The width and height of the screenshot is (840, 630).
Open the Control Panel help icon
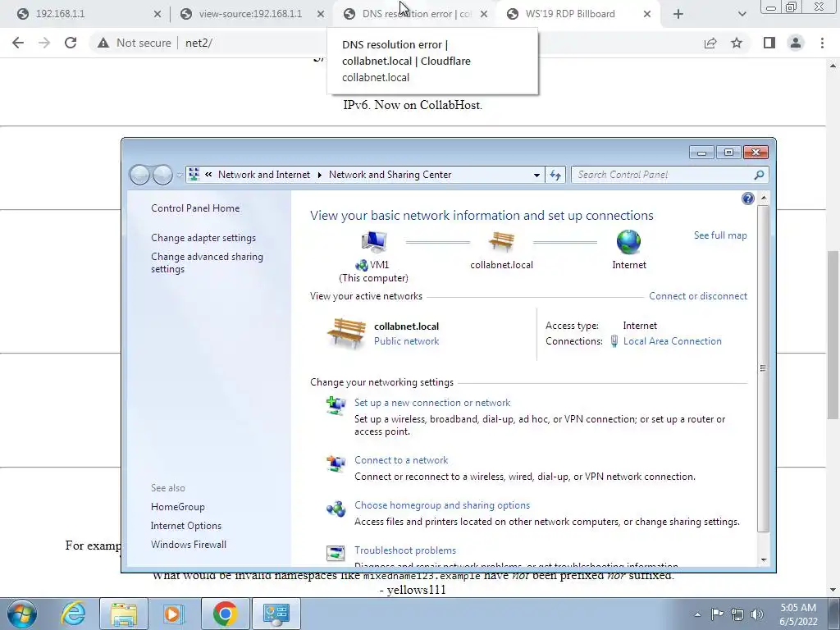[x=748, y=199]
